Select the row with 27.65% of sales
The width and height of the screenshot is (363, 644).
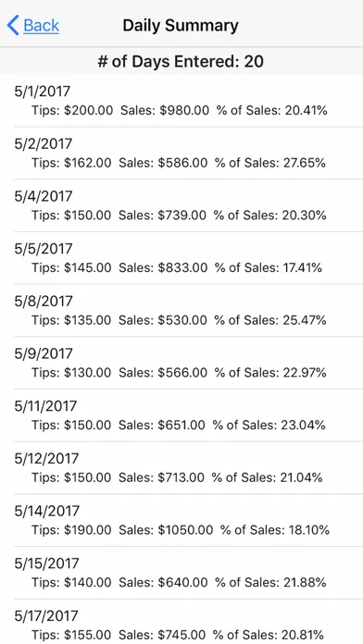pyautogui.click(x=181, y=154)
